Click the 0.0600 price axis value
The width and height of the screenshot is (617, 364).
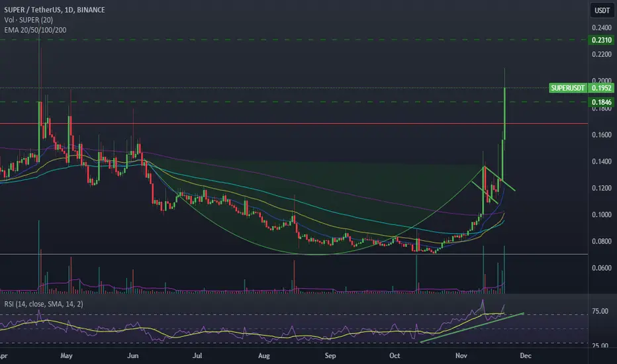click(602, 268)
